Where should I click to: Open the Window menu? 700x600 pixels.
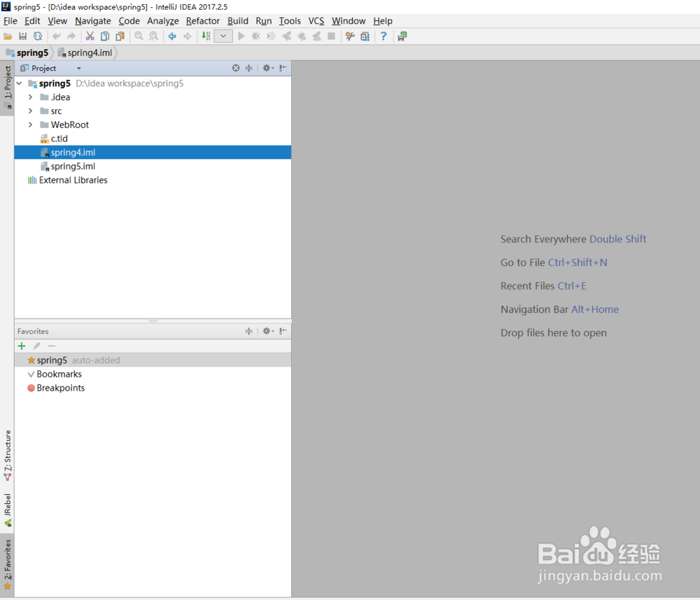tap(349, 21)
